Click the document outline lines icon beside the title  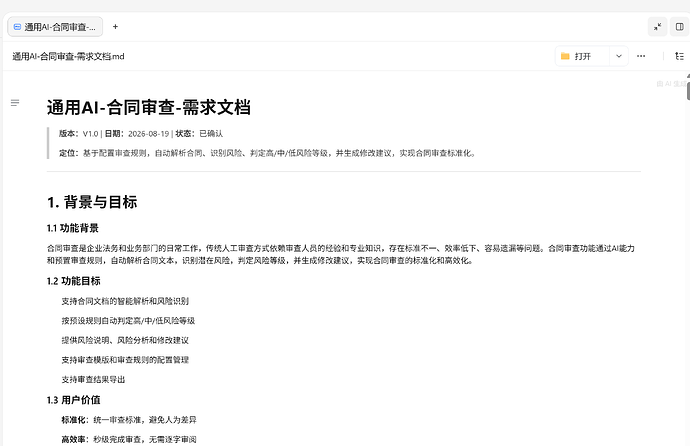coord(15,103)
